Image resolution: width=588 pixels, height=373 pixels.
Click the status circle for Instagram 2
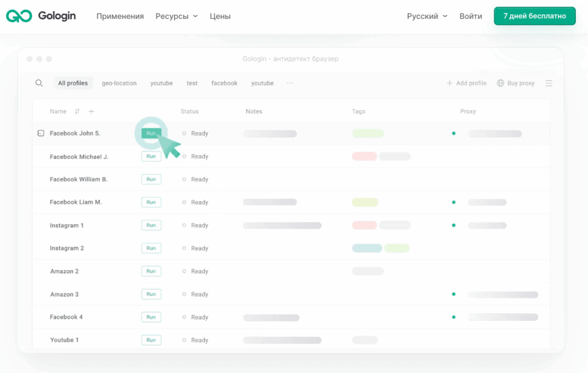[x=184, y=248]
